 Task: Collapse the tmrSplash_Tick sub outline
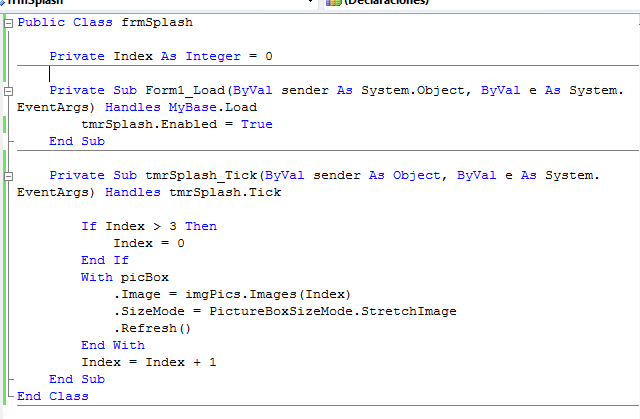pyautogui.click(x=8, y=176)
